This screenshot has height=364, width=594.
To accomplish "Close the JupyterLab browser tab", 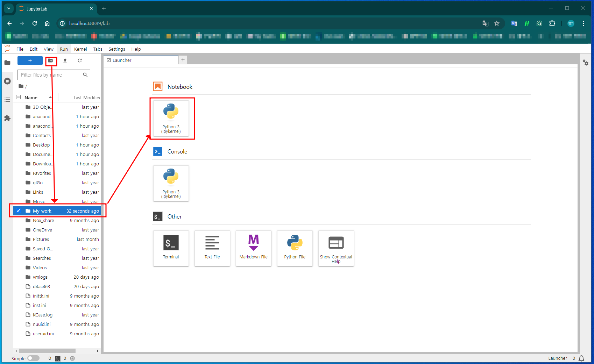I will click(91, 8).
